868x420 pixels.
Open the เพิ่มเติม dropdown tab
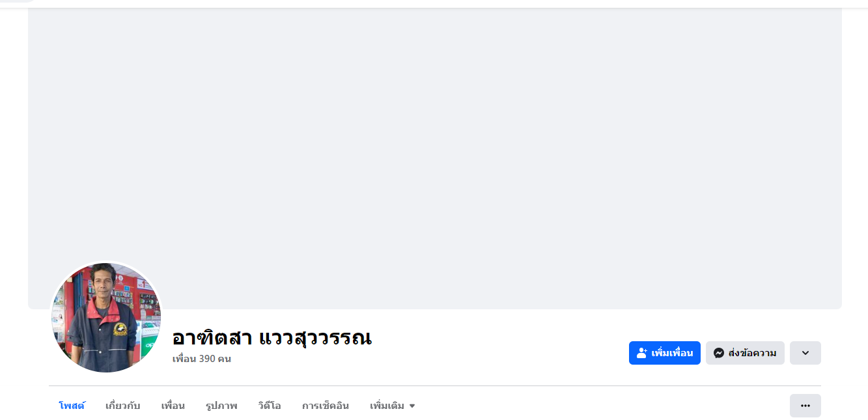(387, 406)
